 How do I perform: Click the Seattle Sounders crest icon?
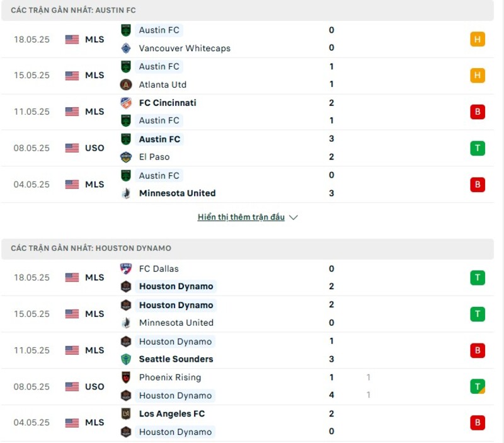click(126, 359)
